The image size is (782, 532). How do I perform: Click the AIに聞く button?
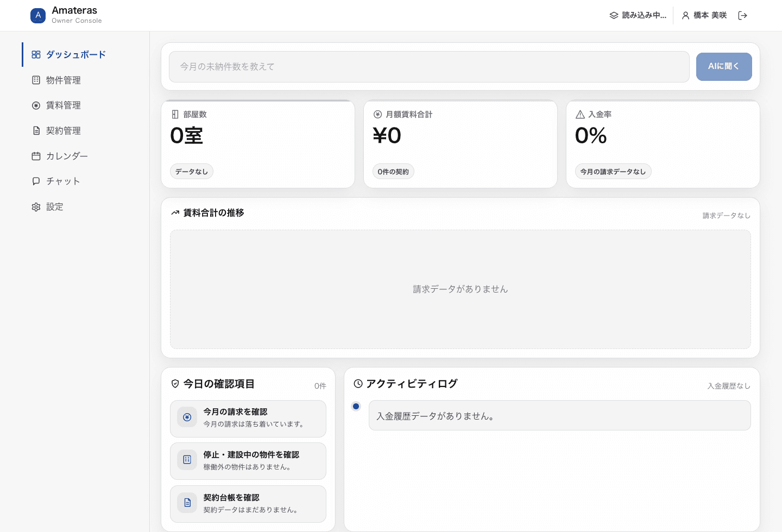pyautogui.click(x=724, y=67)
